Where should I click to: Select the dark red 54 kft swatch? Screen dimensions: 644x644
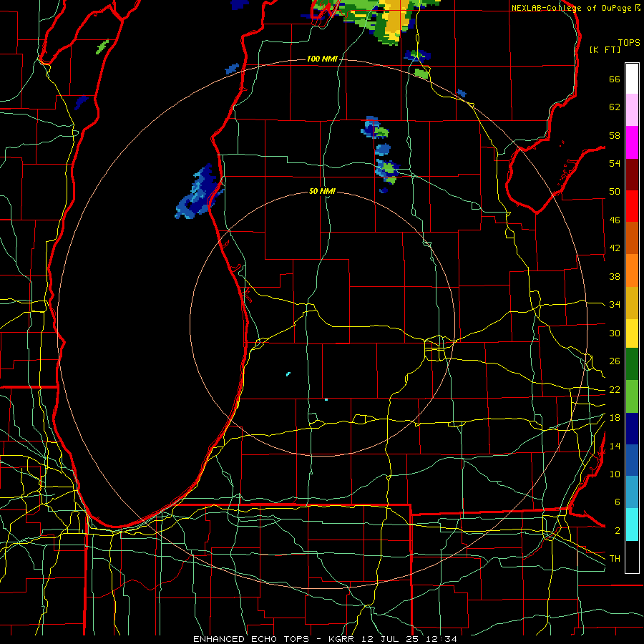(x=632, y=174)
